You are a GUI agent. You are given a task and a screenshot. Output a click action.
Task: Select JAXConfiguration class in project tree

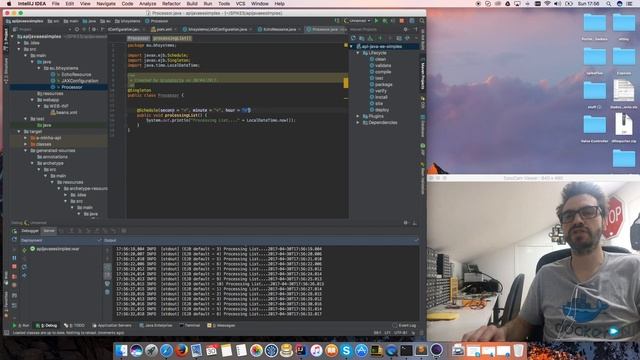click(x=79, y=81)
